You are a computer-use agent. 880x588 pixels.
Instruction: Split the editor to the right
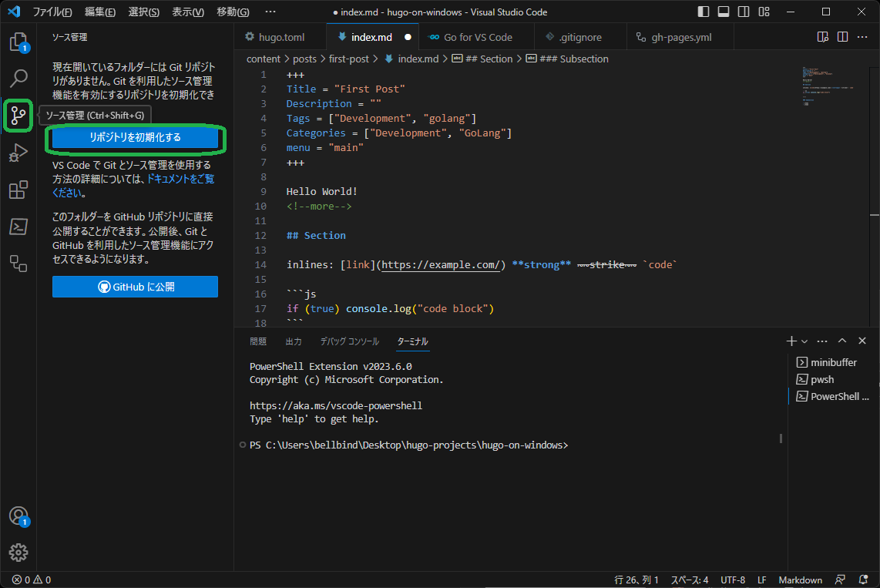[842, 37]
